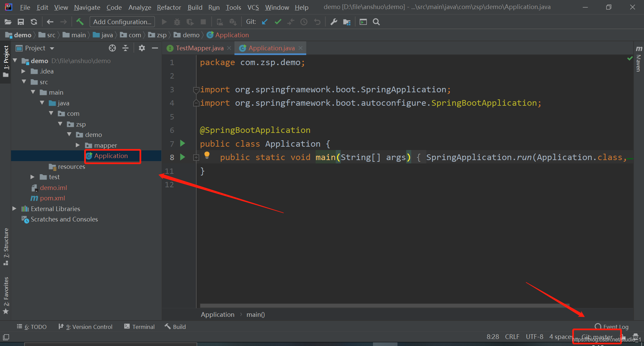Open the Build tool window
Screen dimensions: 644x346
coord(175,327)
